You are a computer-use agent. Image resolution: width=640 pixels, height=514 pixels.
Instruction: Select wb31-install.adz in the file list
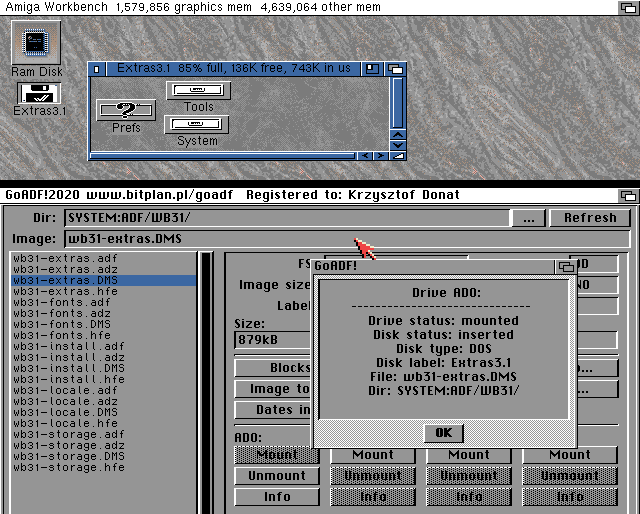[104, 358]
